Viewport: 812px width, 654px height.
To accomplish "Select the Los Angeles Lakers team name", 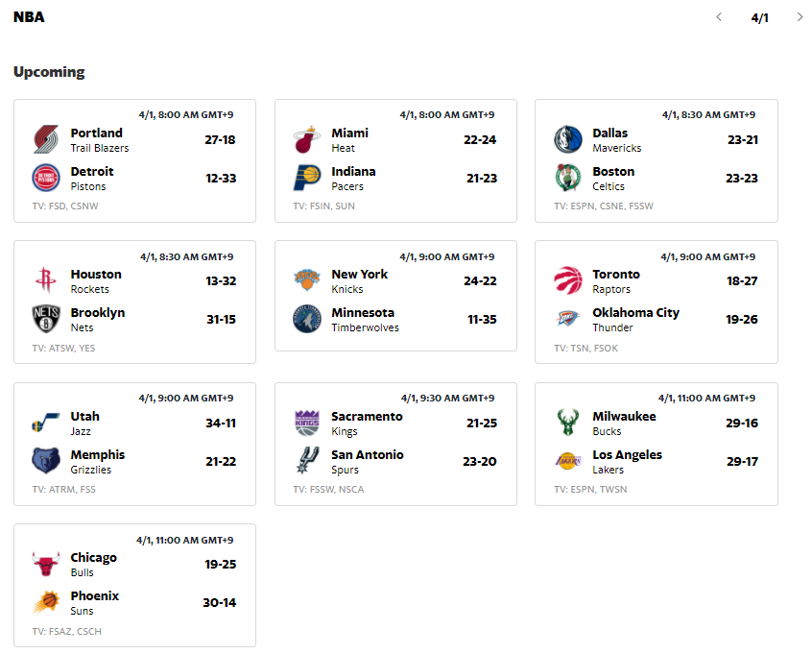I will [627, 454].
